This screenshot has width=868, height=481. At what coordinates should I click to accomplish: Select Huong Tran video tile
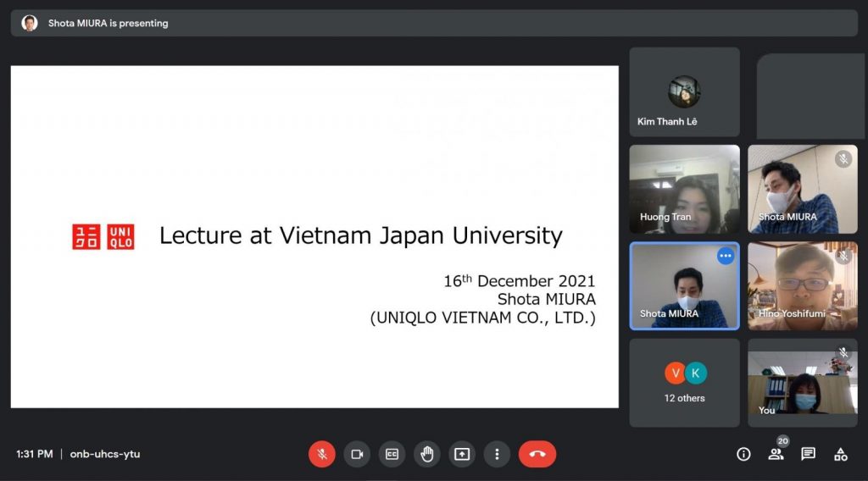[x=684, y=189]
